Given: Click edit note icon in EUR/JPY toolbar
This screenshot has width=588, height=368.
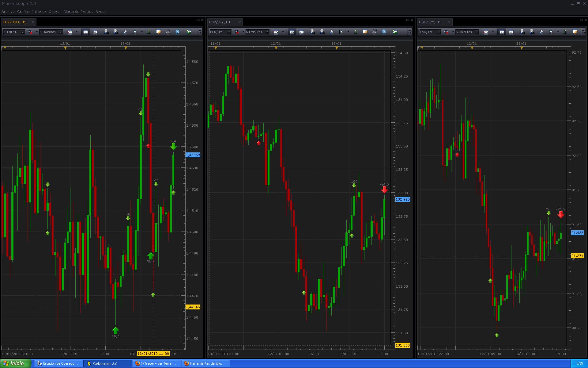Looking at the screenshot, I should coord(365,32).
